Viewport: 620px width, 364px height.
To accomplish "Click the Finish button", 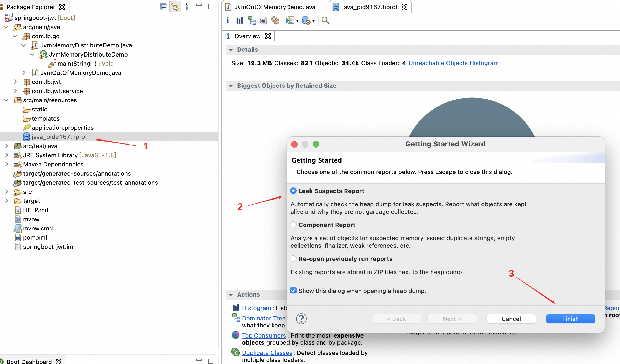I will coord(570,319).
